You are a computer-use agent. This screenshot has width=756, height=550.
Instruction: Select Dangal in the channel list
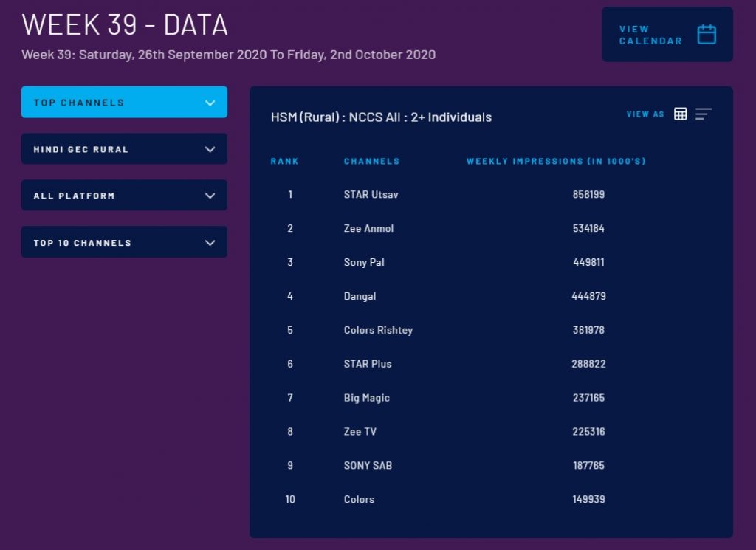pos(360,296)
